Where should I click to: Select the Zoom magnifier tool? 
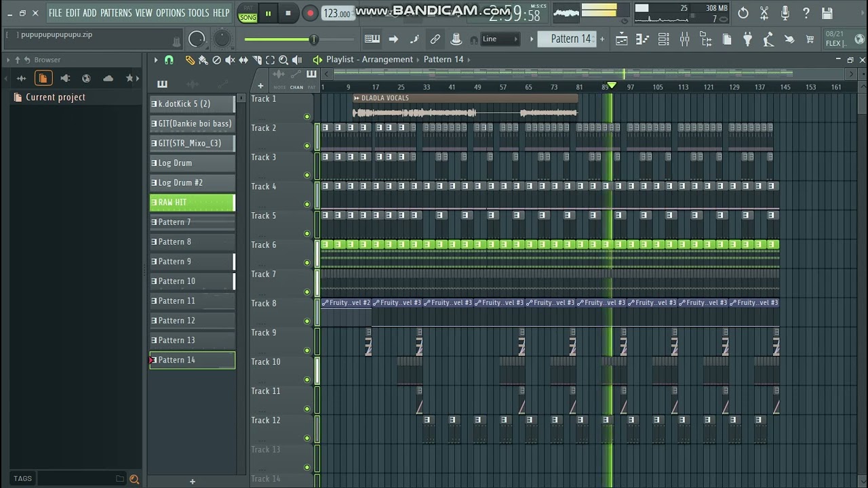click(x=283, y=60)
